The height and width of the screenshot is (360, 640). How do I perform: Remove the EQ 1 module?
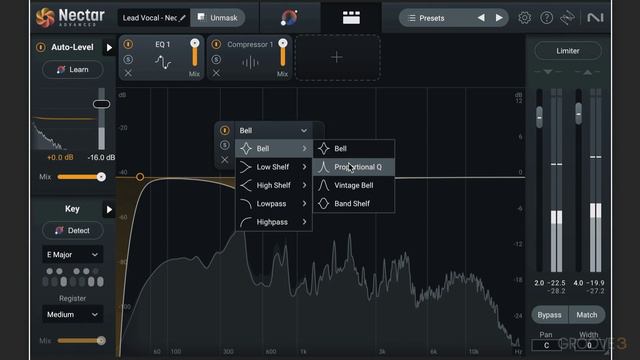click(128, 73)
